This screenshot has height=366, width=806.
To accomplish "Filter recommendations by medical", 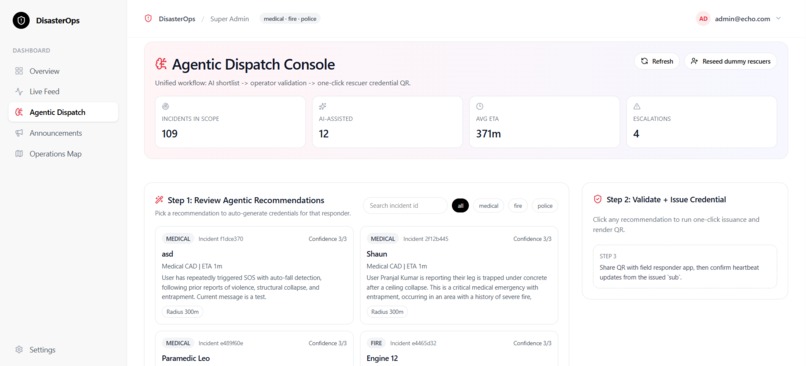I will pos(488,206).
